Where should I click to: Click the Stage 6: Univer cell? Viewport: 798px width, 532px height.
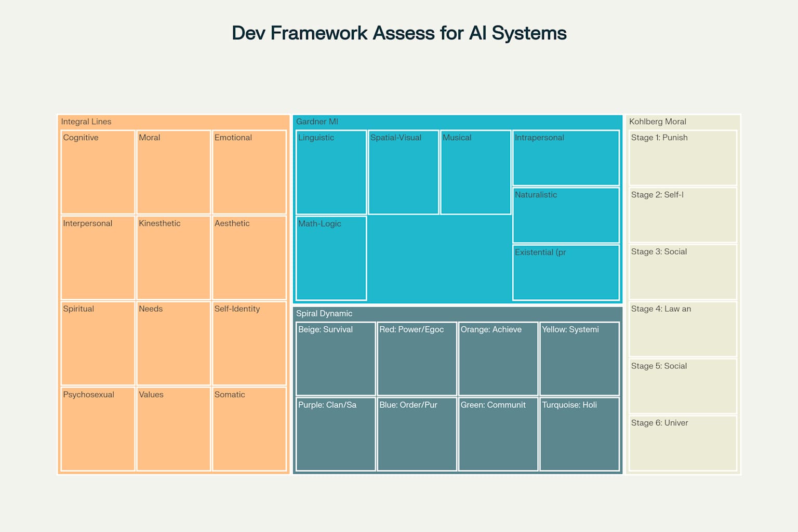click(x=682, y=442)
